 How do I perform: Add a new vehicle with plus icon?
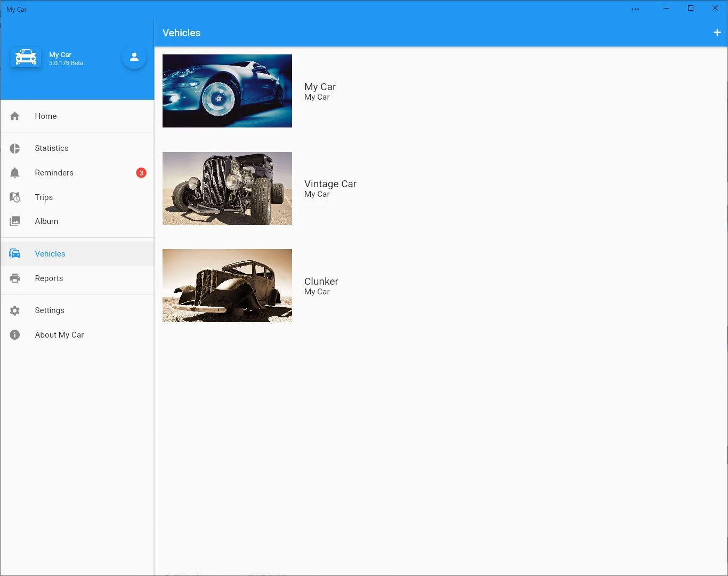coord(717,33)
